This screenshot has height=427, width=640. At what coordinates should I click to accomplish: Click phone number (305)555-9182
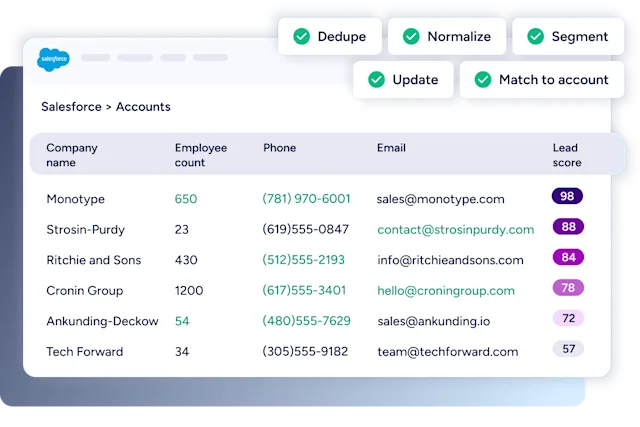tap(305, 352)
